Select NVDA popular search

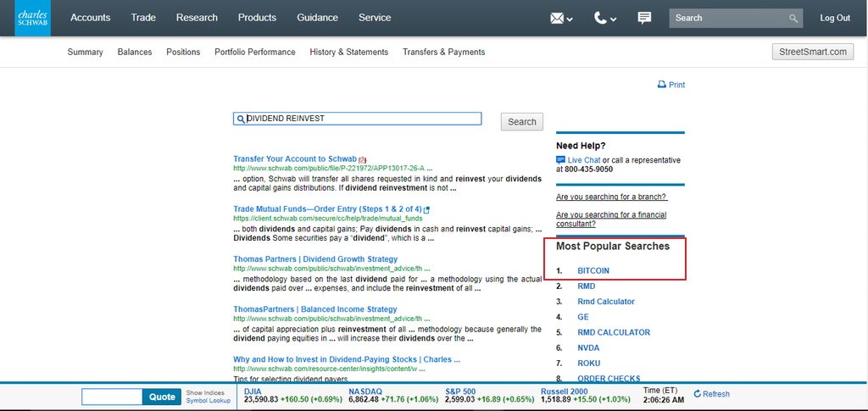click(x=588, y=348)
